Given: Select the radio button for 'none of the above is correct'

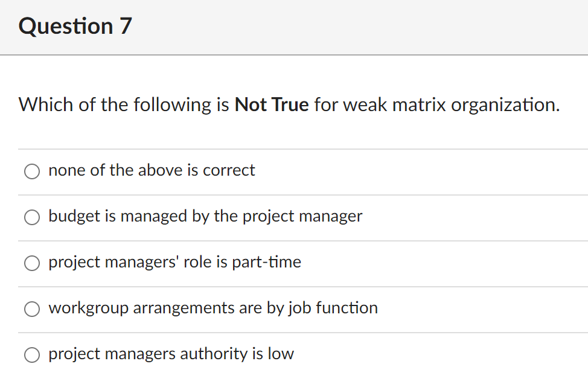Looking at the screenshot, I should tap(32, 171).
